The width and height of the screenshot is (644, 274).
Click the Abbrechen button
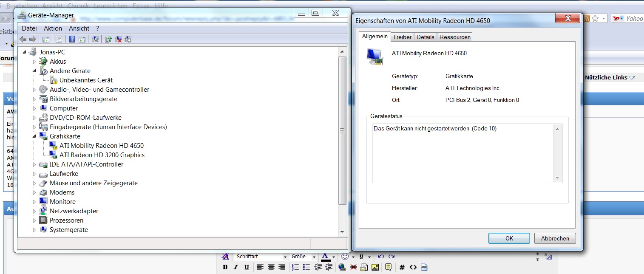tap(555, 238)
